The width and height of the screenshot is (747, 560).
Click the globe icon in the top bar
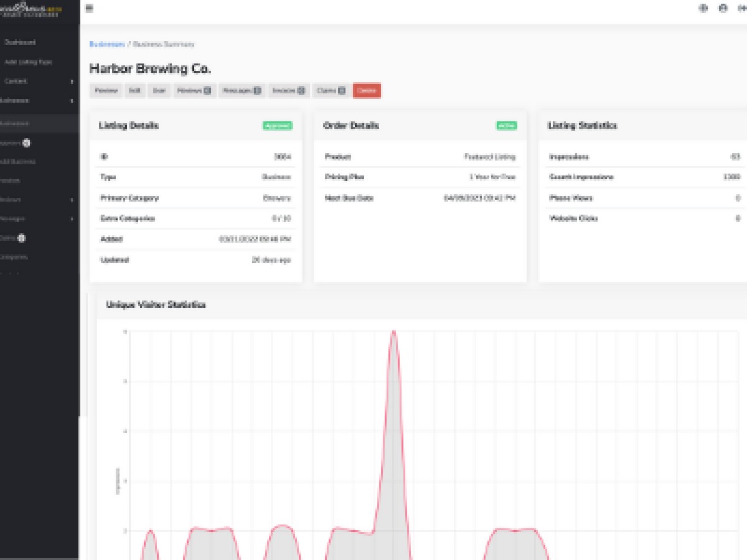pyautogui.click(x=703, y=9)
